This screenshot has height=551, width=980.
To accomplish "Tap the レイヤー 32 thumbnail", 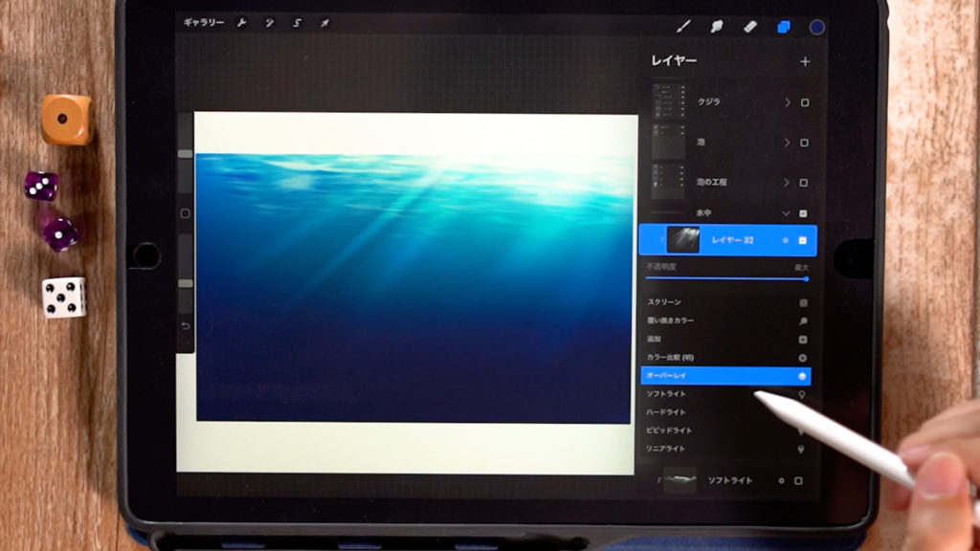I will coord(683,240).
